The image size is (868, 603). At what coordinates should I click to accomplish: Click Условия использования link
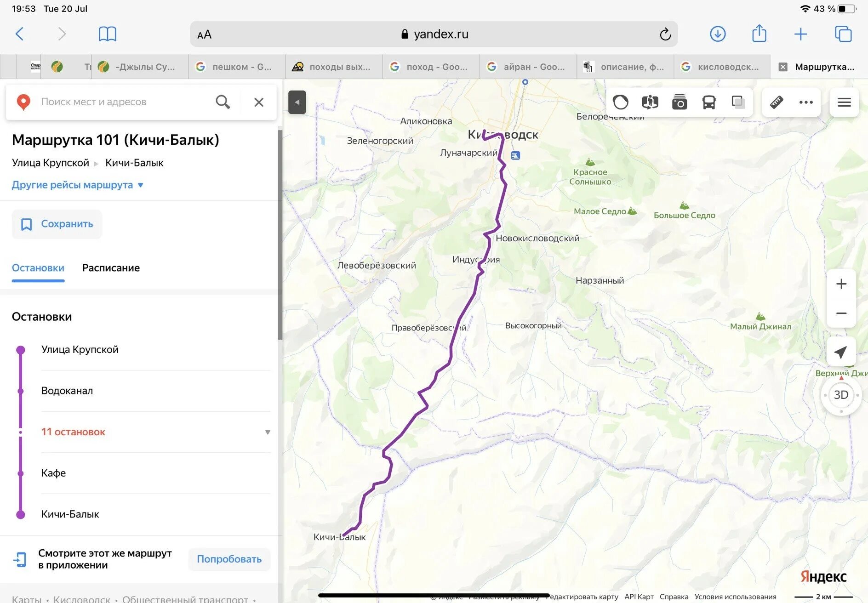point(735,597)
